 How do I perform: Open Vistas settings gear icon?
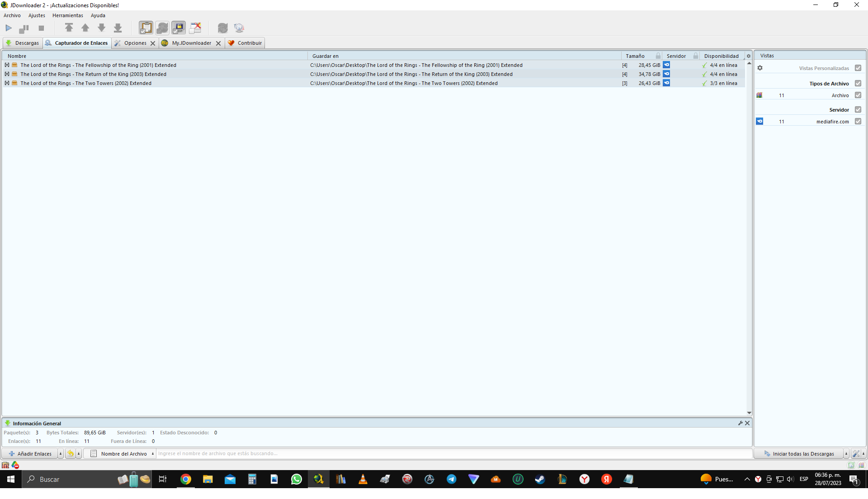click(x=760, y=68)
